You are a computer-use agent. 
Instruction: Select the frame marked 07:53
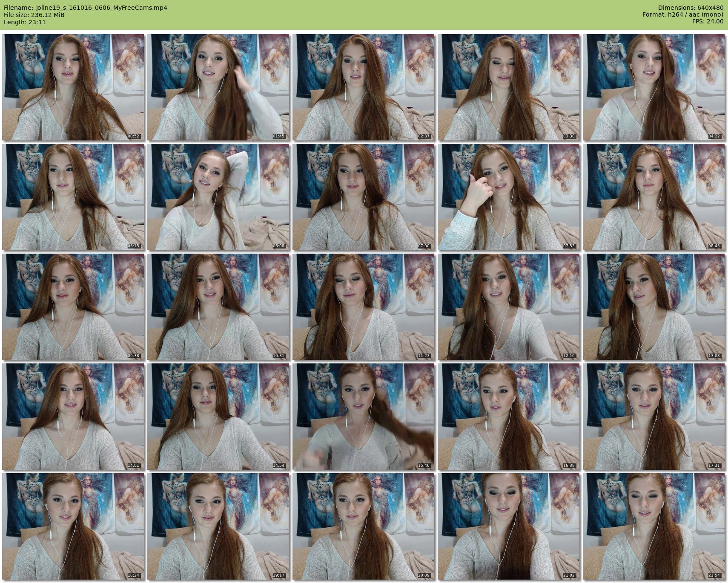509,197
